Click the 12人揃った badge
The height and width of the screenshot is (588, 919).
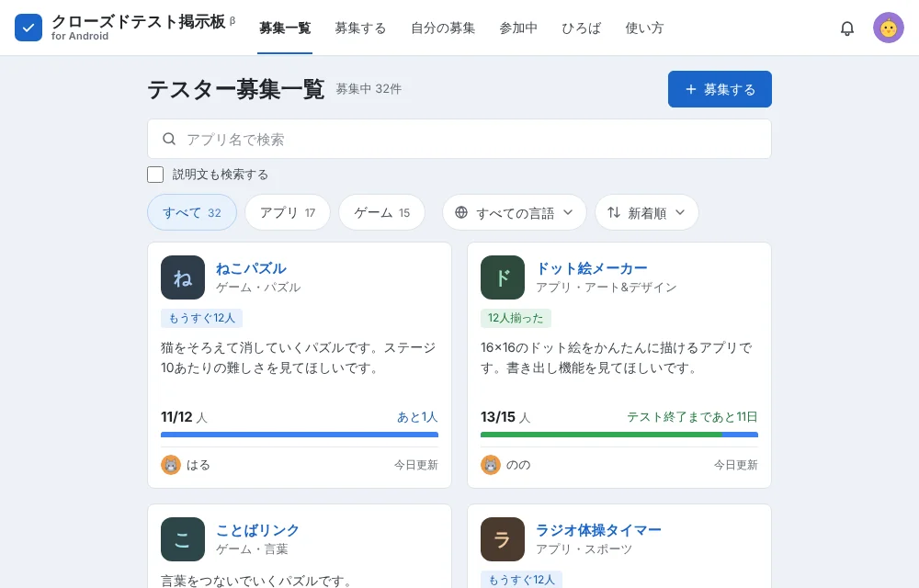[516, 318]
